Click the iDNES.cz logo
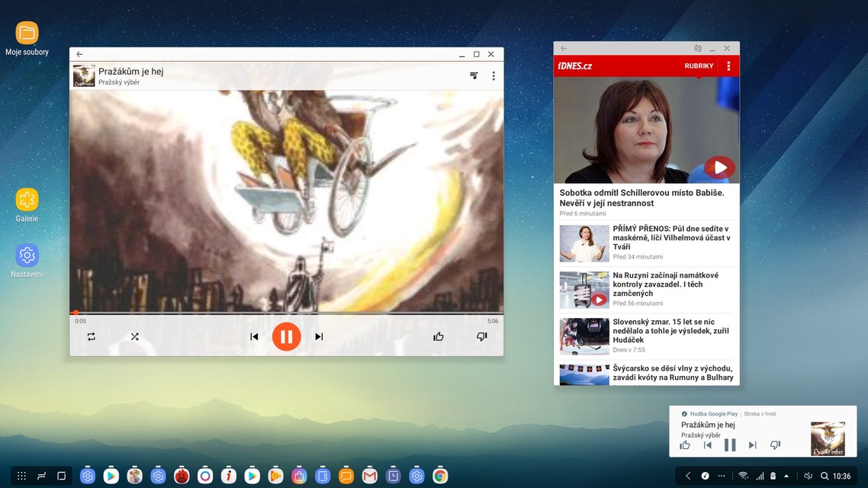The image size is (868, 488). tap(575, 66)
